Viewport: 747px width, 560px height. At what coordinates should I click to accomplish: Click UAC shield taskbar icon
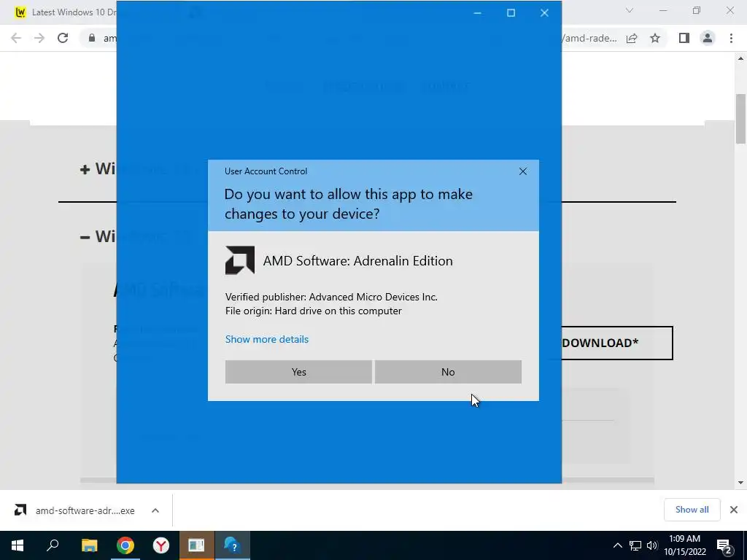pos(233,545)
